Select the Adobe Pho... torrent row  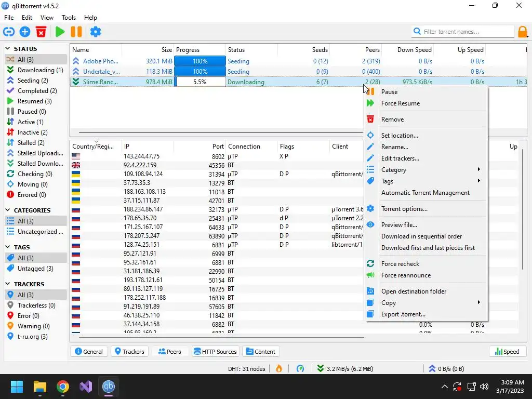[299, 61]
